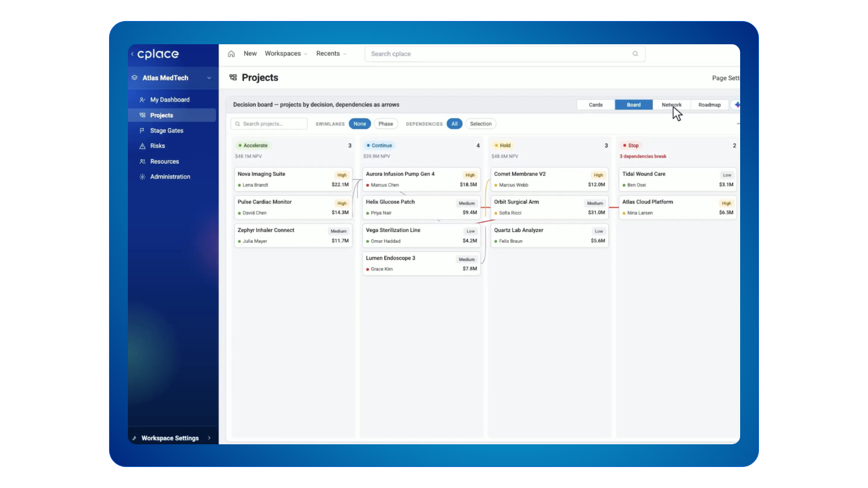
Task: Open Risks using the warning triangle icon
Action: (142, 146)
